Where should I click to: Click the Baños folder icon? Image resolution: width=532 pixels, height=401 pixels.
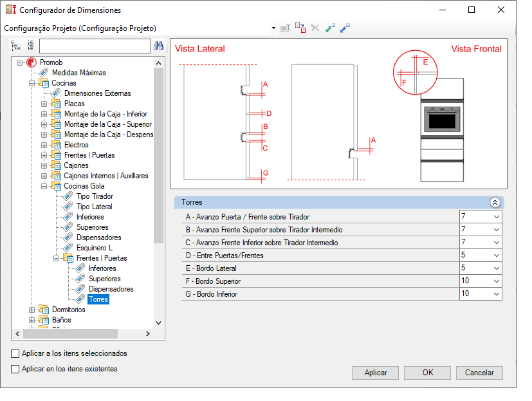tap(44, 320)
